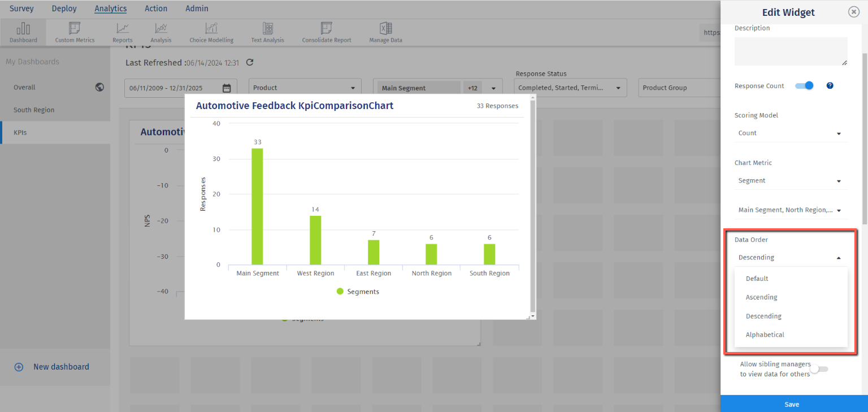Select Alphabetical in the Data Order list
The image size is (868, 412).
click(x=764, y=335)
